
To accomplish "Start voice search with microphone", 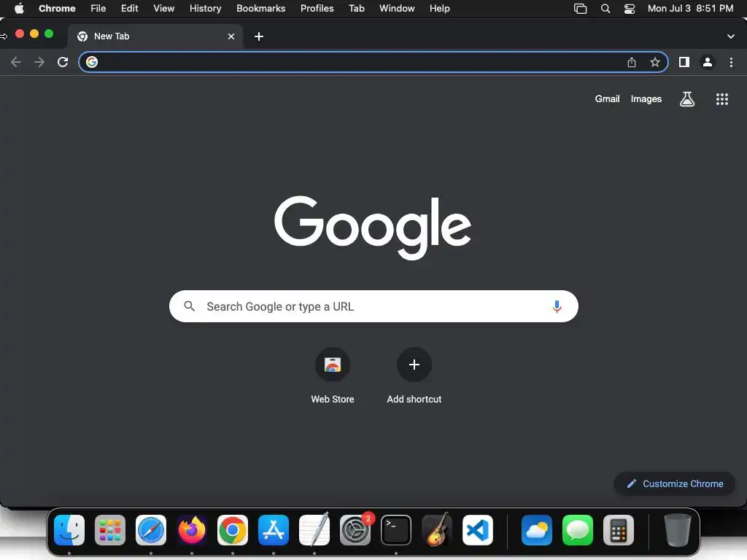I will pyautogui.click(x=557, y=306).
